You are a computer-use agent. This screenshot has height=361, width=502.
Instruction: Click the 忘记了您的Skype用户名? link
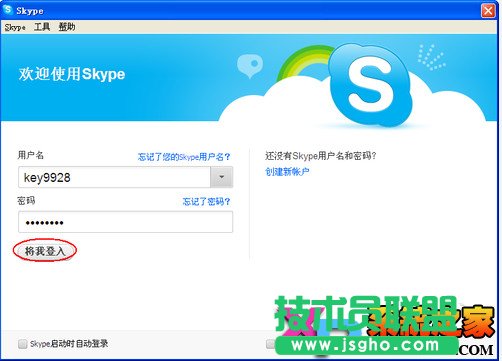[x=184, y=157]
